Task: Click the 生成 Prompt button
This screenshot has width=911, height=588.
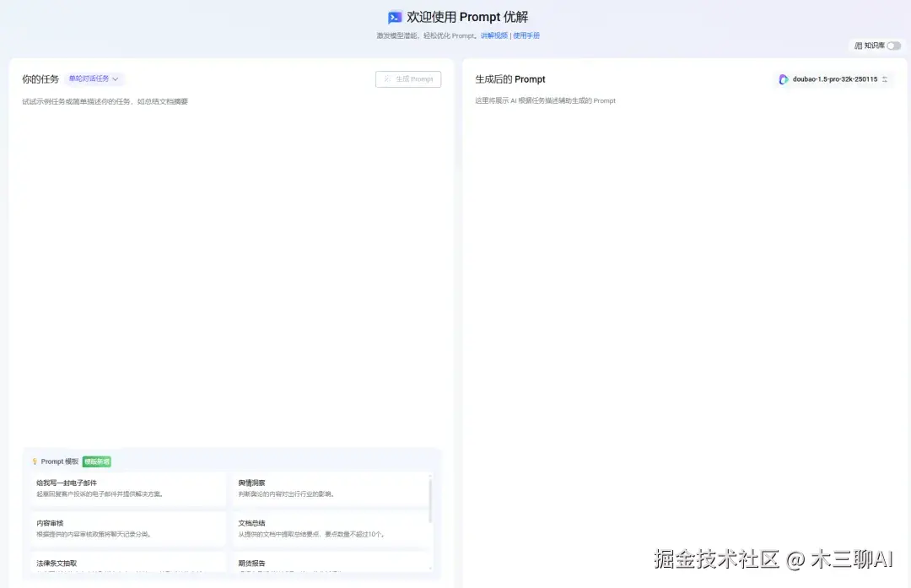Action: [408, 79]
